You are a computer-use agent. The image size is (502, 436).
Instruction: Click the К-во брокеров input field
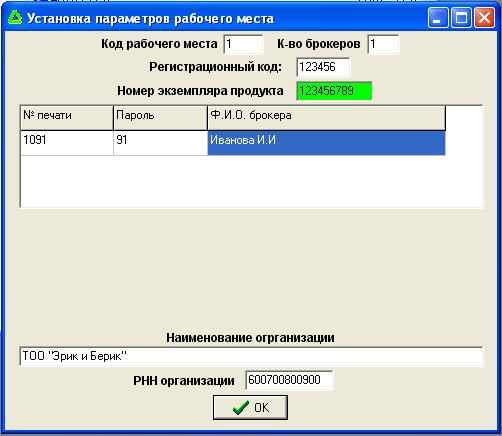(383, 44)
